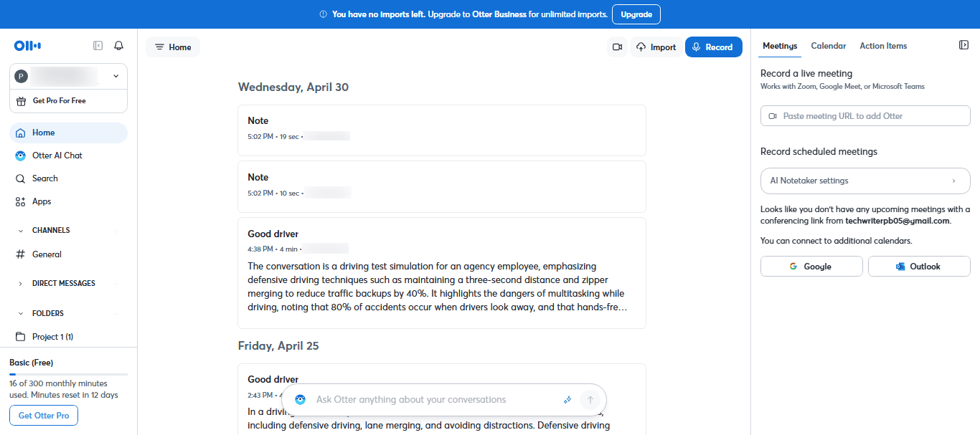Collapse the left sidebar panel icon
The image size is (980, 435).
(x=98, y=46)
